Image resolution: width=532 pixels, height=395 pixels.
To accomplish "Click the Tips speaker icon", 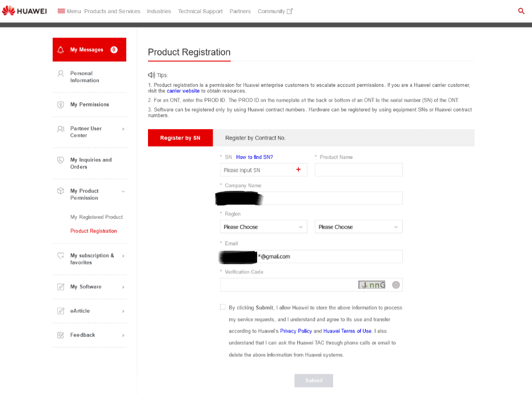I will tap(151, 75).
